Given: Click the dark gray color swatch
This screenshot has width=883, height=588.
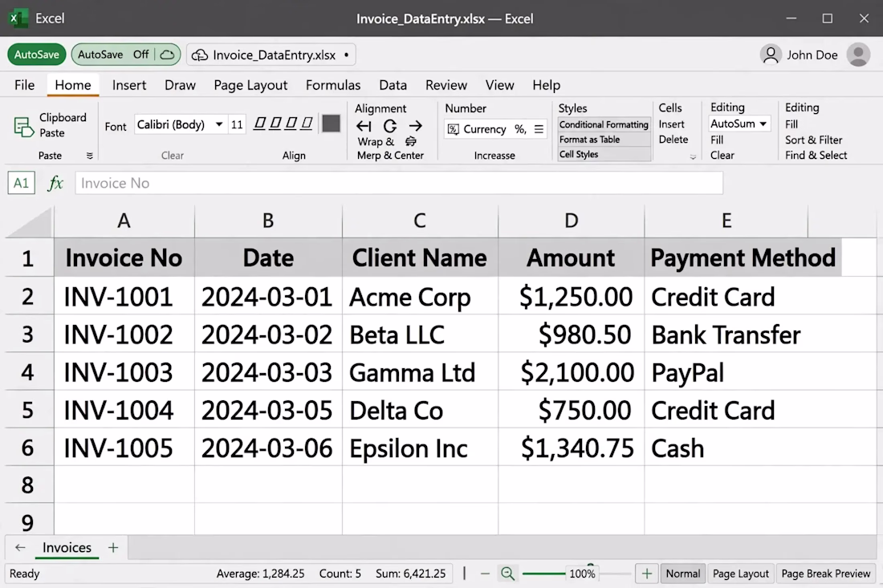Looking at the screenshot, I should point(331,124).
